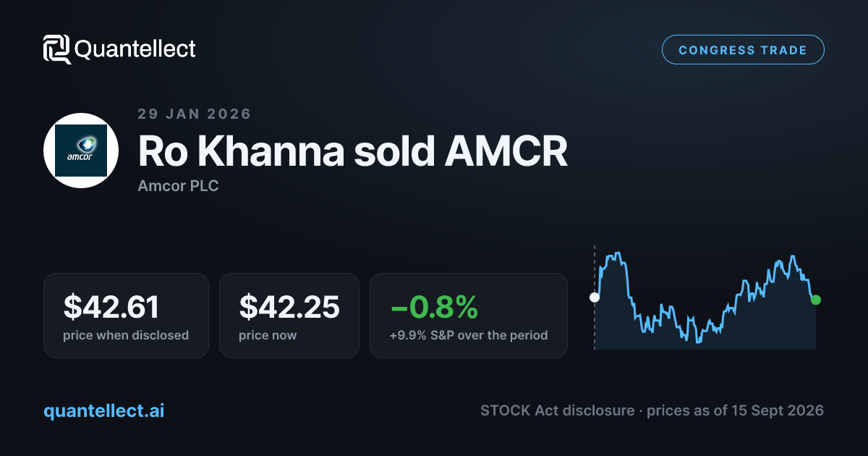This screenshot has width=868, height=456.
Task: Select the $42.25 price now card
Action: (x=289, y=315)
